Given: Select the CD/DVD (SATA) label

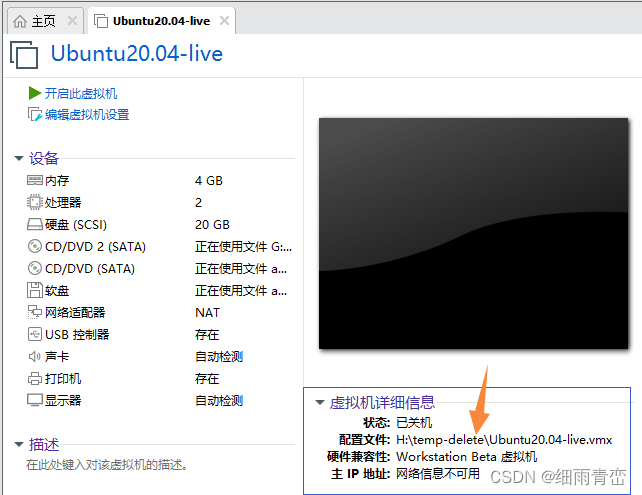Looking at the screenshot, I should [x=90, y=269].
